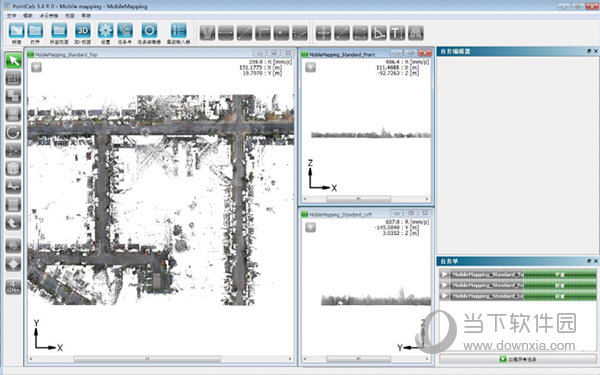Click the blue folder open-project icon
The image size is (600, 375).
[x=35, y=31]
